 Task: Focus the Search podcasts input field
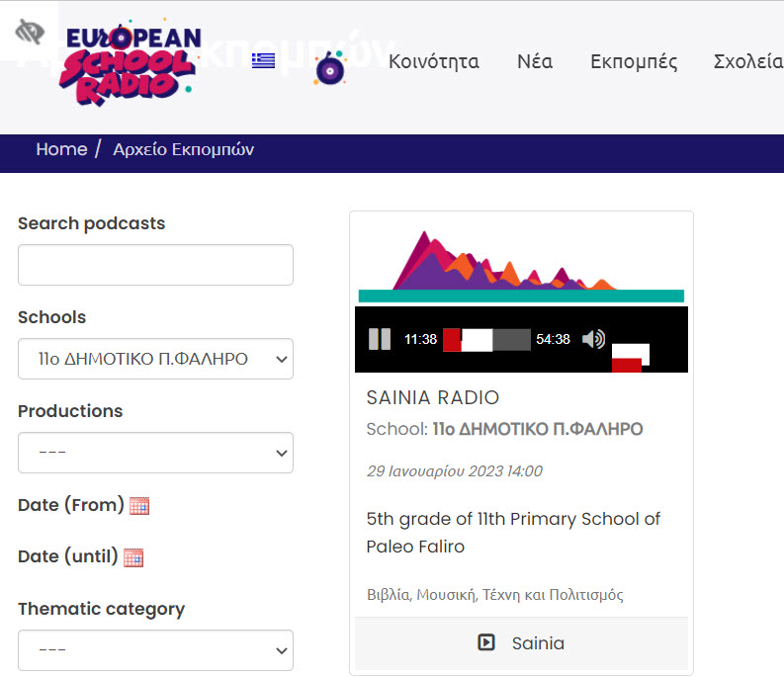[x=155, y=265]
